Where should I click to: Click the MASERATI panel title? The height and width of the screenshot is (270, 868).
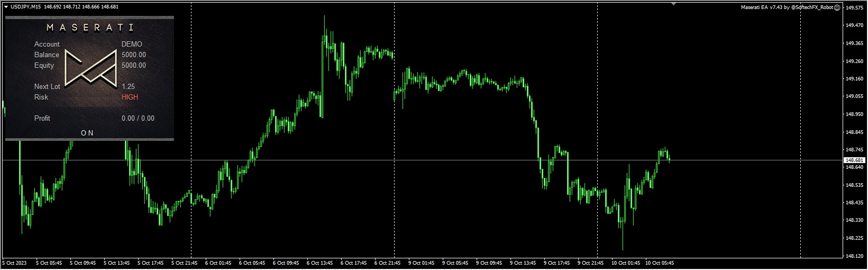90,28
